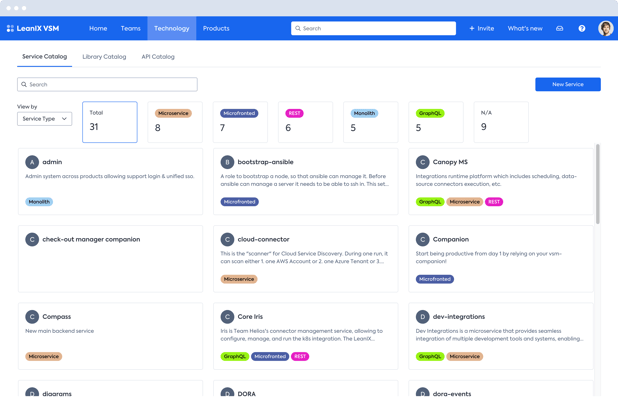This screenshot has height=403, width=618.
Task: Click the services list vertical scrollbar
Action: (x=598, y=184)
